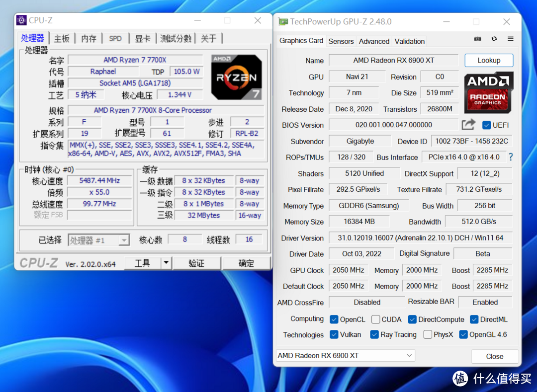The height and width of the screenshot is (392, 537).
Task: Switch to the SPD tab in CPU-Z
Action: (115, 38)
